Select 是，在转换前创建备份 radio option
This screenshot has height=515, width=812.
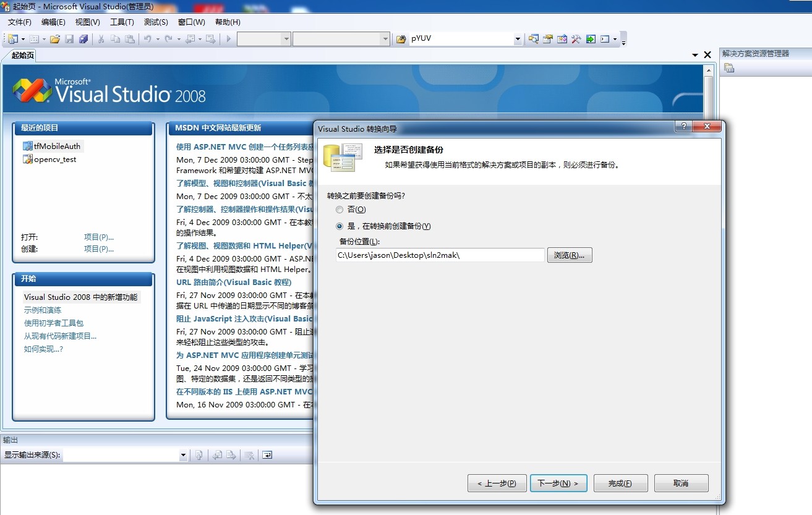pos(340,226)
